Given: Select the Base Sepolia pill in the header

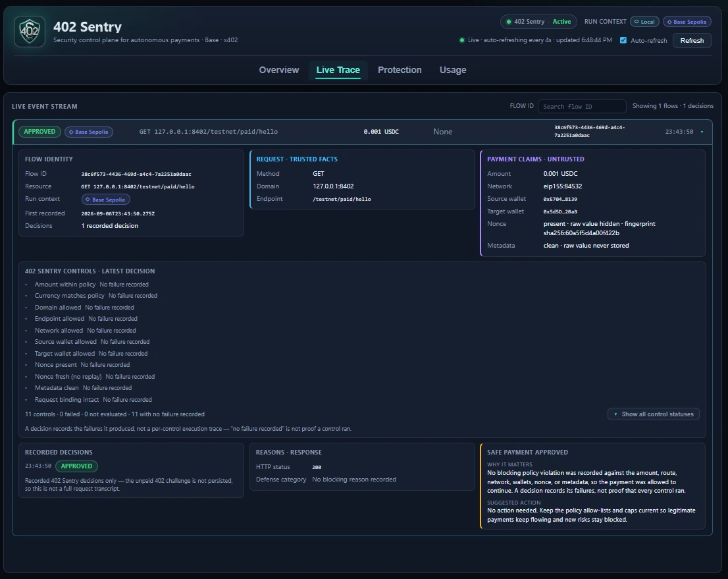Looking at the screenshot, I should pos(687,22).
